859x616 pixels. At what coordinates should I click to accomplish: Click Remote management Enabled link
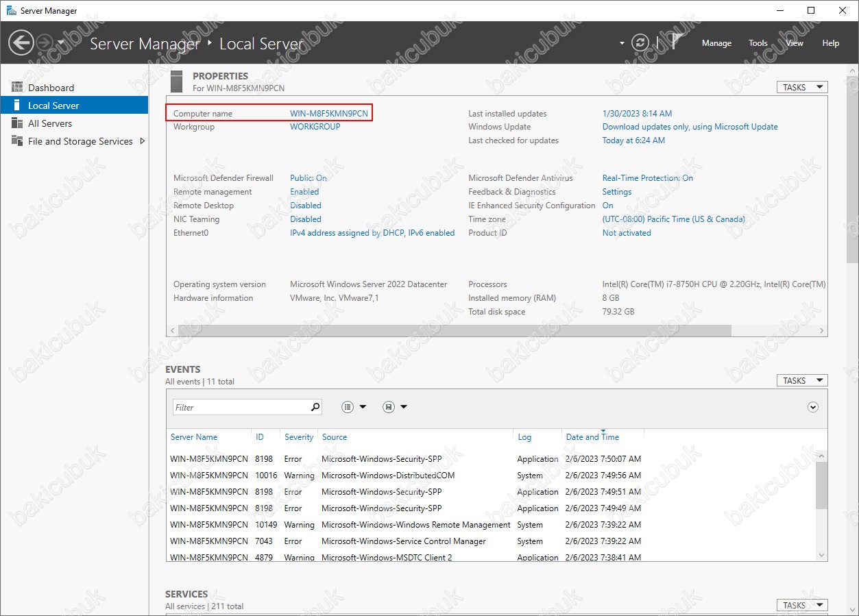pos(304,192)
